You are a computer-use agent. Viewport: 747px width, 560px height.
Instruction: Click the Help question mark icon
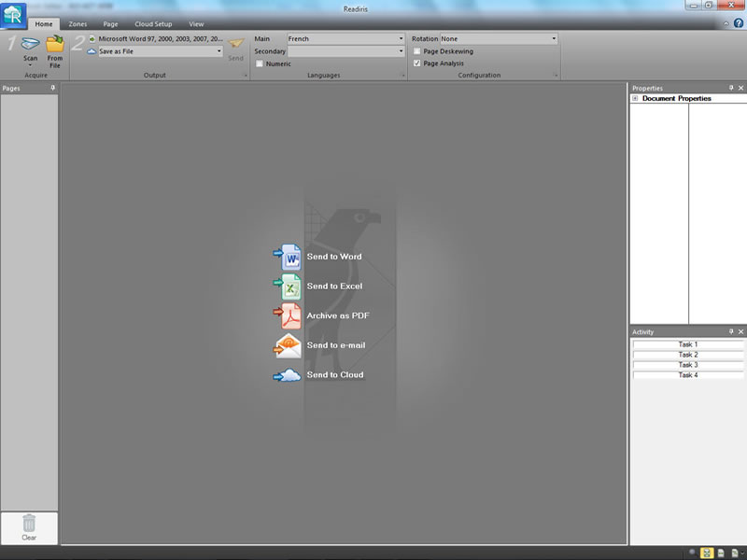point(739,23)
